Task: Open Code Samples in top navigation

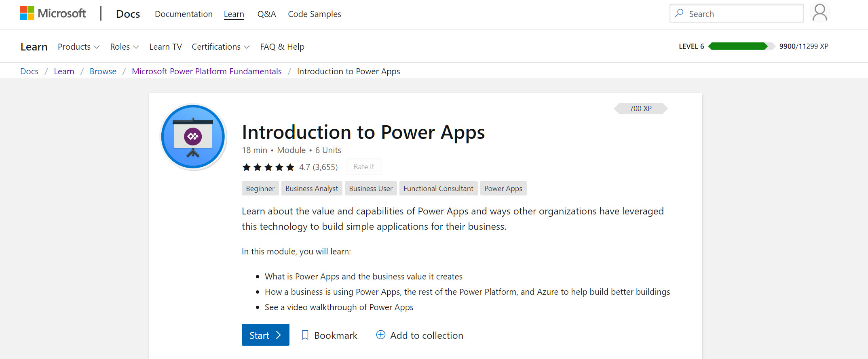Action: 315,14
